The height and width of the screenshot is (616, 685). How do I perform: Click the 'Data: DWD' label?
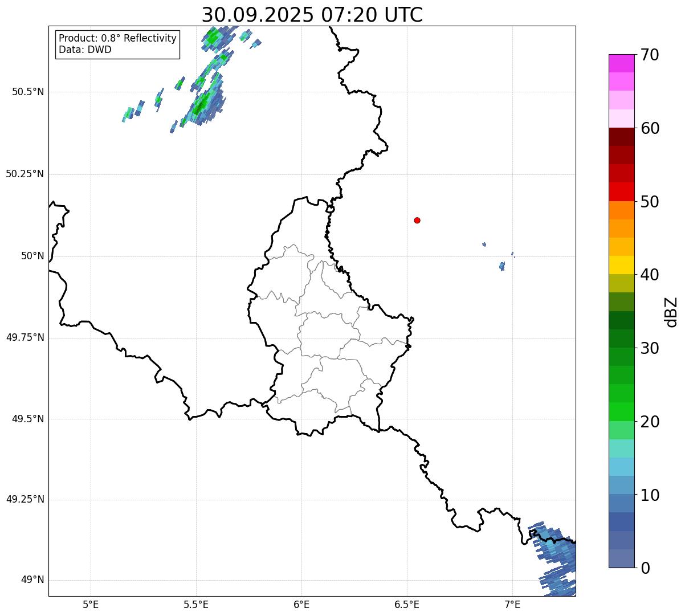click(85, 50)
